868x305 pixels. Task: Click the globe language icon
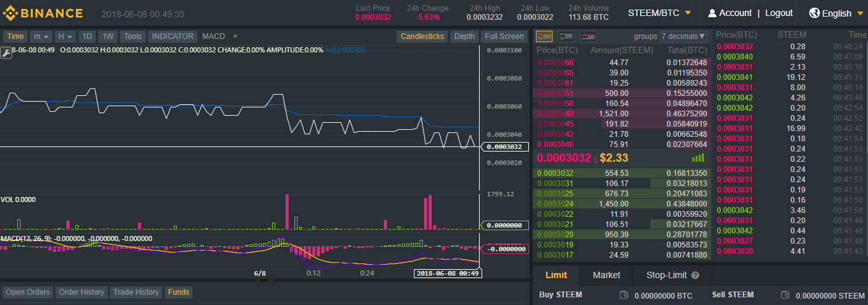tap(814, 13)
